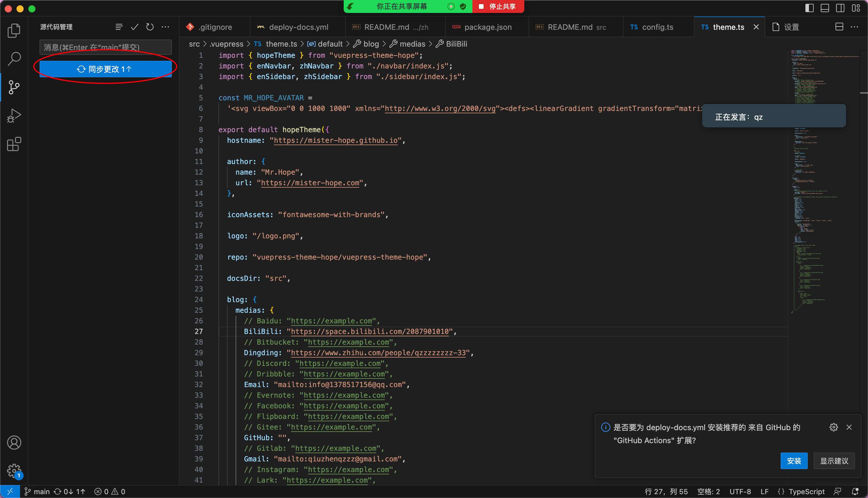Switch to the 设置 tab
The width and height of the screenshot is (868, 498).
coord(791,27)
